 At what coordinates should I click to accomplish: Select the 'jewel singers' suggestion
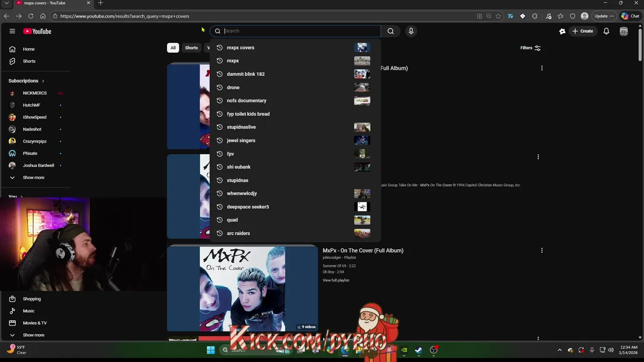[295, 140]
